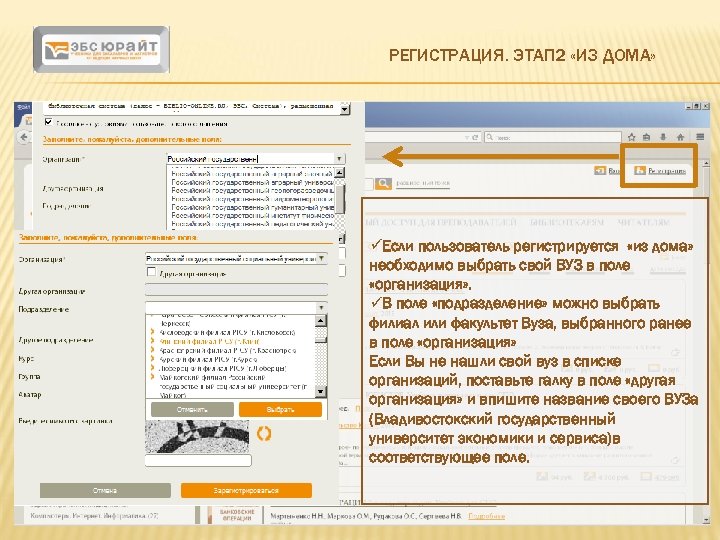Image resolution: width=720 pixels, height=540 pixels.
Task: Click the orange login (Вход) icon
Action: coord(600,170)
